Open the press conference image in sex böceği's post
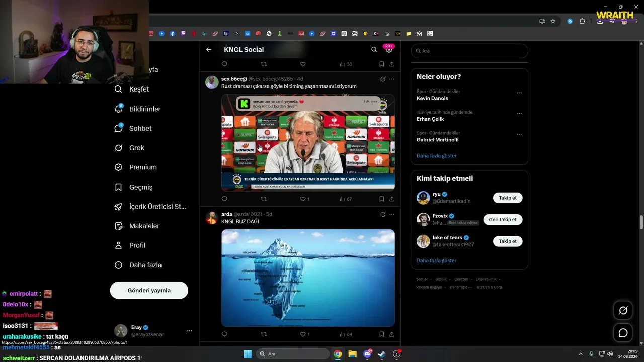The height and width of the screenshot is (362, 644). [308, 142]
